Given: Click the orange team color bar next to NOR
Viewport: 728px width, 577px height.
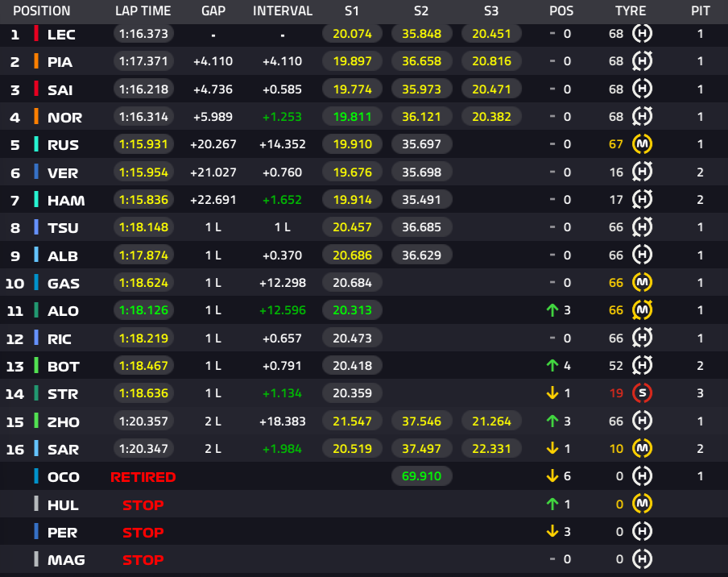Looking at the screenshot, I should [x=36, y=117].
